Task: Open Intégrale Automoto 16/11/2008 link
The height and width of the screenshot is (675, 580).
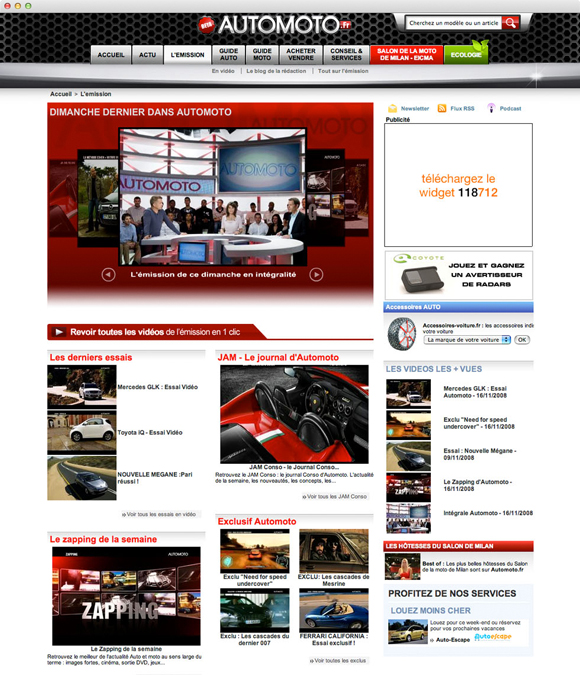Action: pyautogui.click(x=488, y=513)
